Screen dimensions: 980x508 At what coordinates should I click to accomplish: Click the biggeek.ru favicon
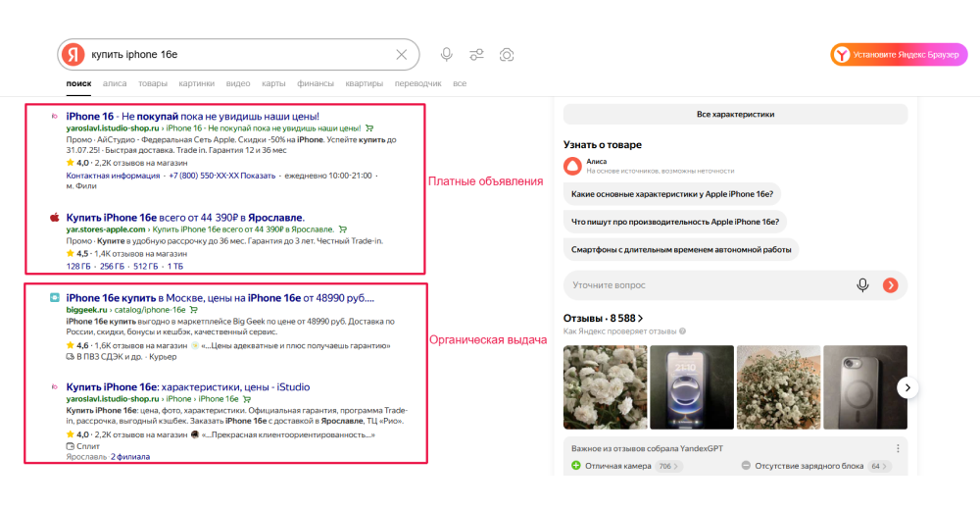54,298
